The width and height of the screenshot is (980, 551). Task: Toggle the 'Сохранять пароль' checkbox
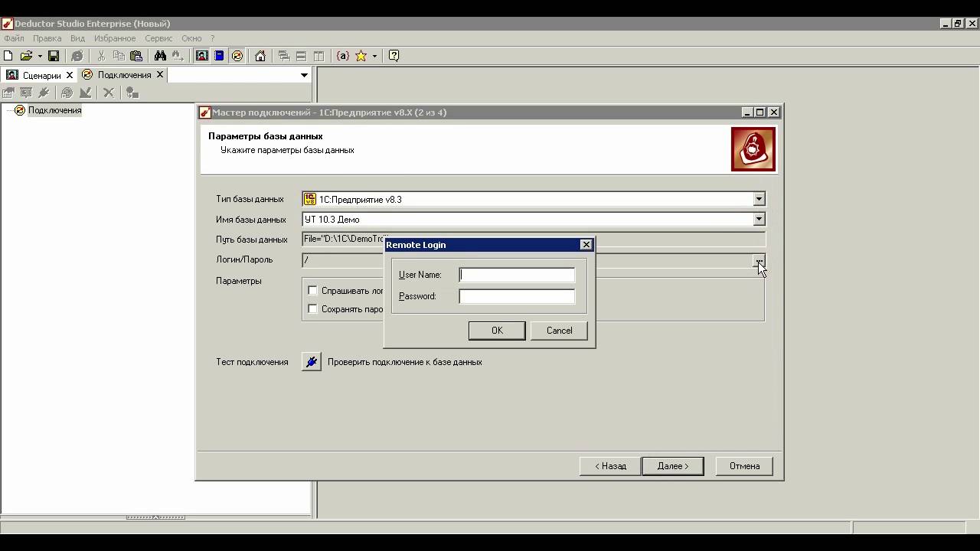pos(312,308)
